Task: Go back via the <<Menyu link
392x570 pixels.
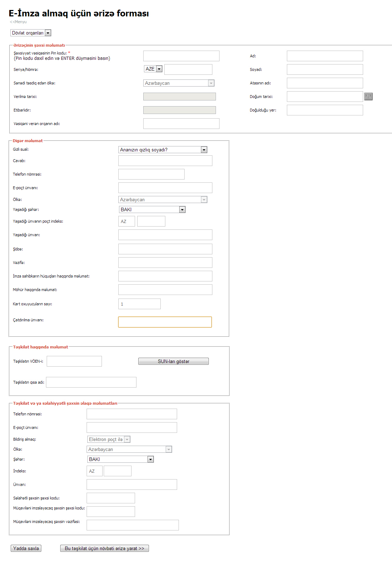Action: pos(18,22)
